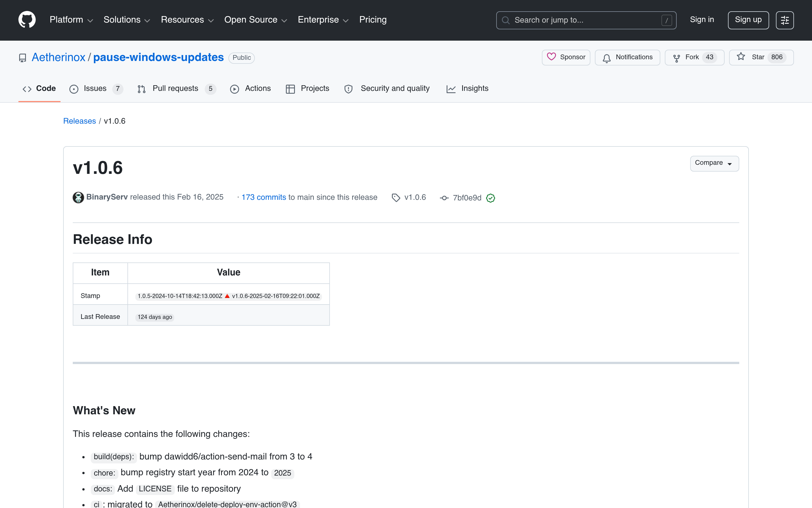Click the tag icon beside v1.0.6
Screen dimensions: 812x508
(x=396, y=198)
